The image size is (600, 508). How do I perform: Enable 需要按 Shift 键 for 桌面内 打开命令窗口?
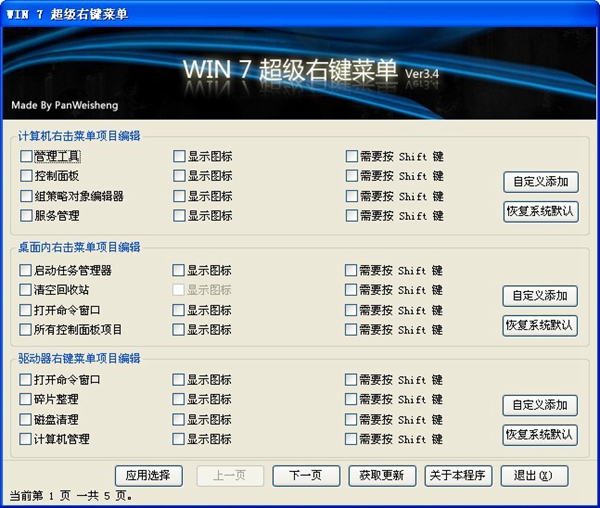click(x=351, y=310)
